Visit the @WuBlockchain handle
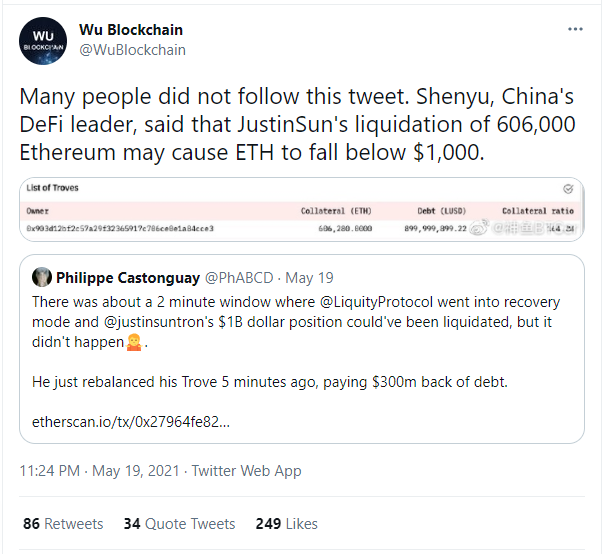Screen dimensions: 606x554 coord(132,50)
